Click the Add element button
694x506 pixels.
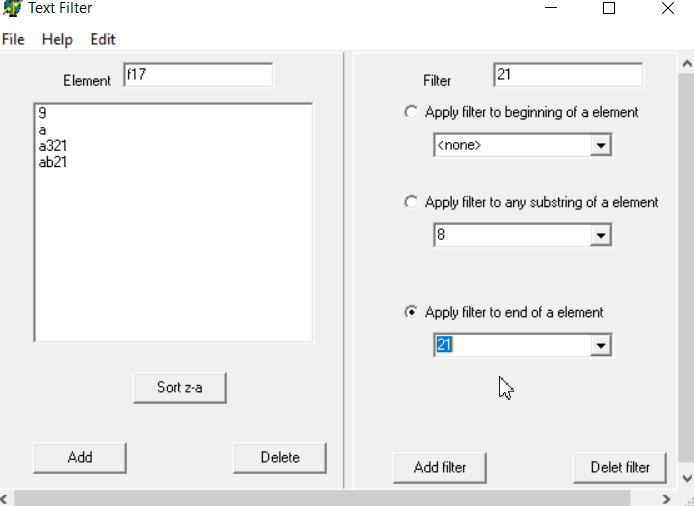tap(80, 458)
